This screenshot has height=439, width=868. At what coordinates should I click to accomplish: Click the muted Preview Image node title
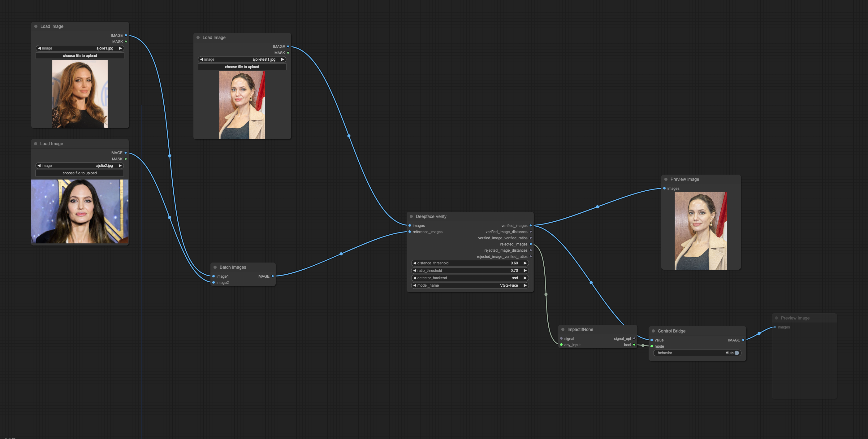(x=795, y=318)
